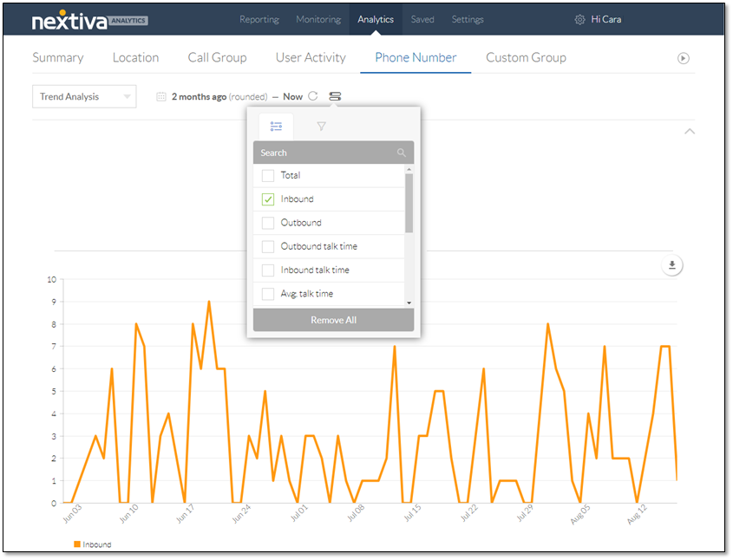Open the Trend Analysis dropdown
This screenshot has width=733, height=560.
(84, 97)
